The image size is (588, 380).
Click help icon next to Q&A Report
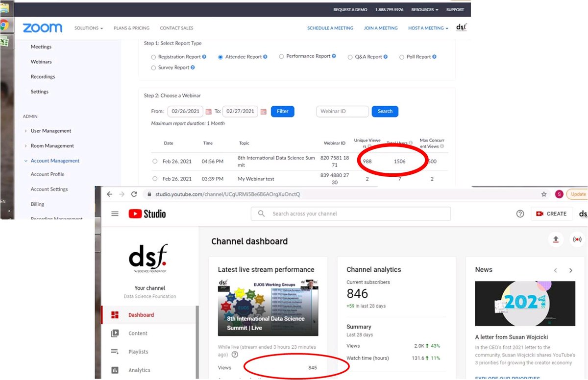pyautogui.click(x=385, y=57)
